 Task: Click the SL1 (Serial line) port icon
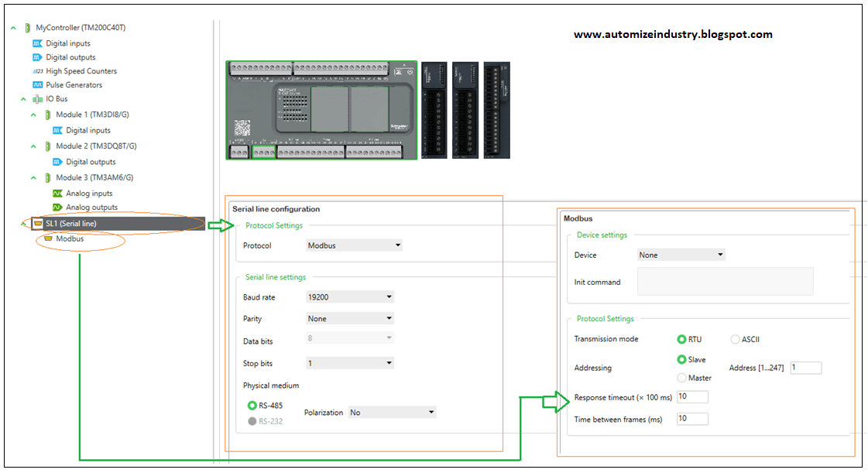(38, 224)
